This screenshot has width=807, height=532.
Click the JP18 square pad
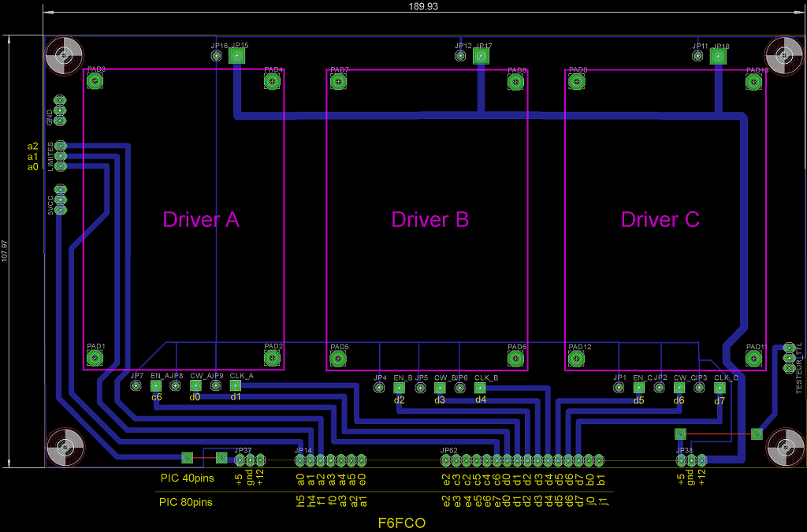(x=717, y=56)
